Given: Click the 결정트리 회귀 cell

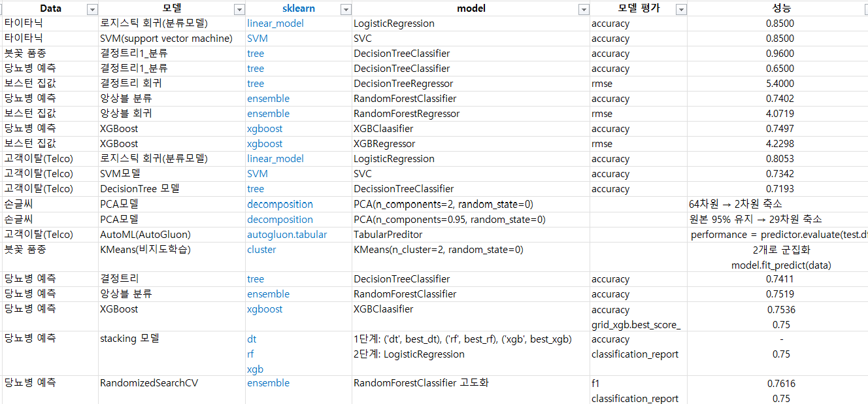Looking at the screenshot, I should coord(172,84).
